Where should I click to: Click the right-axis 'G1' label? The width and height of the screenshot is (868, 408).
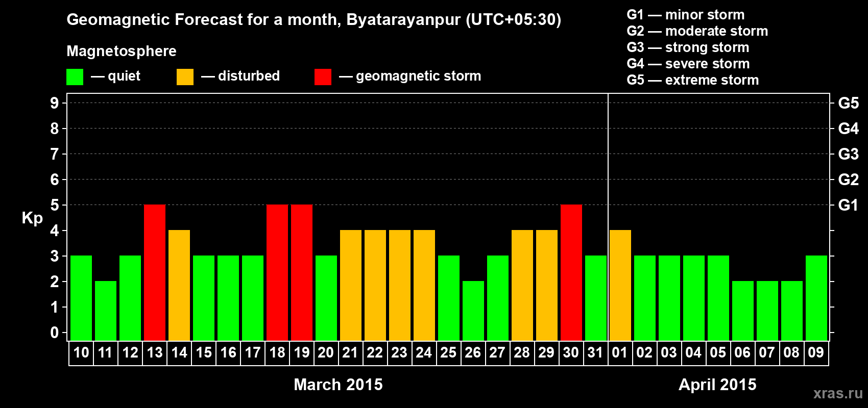tap(849, 205)
